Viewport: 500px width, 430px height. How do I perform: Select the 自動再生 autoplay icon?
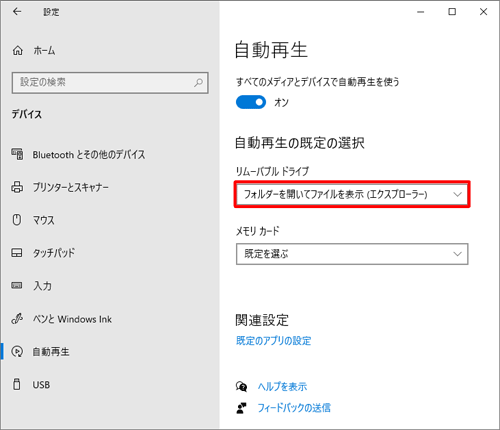point(17,351)
